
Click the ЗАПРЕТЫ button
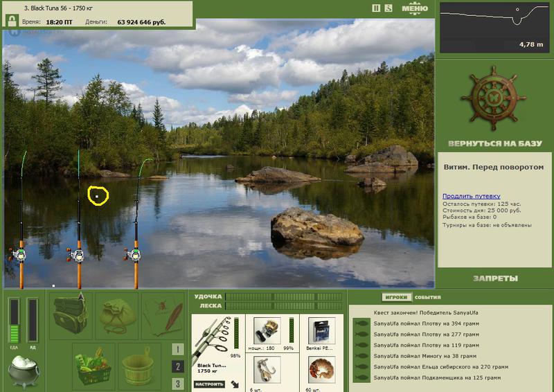point(495,278)
